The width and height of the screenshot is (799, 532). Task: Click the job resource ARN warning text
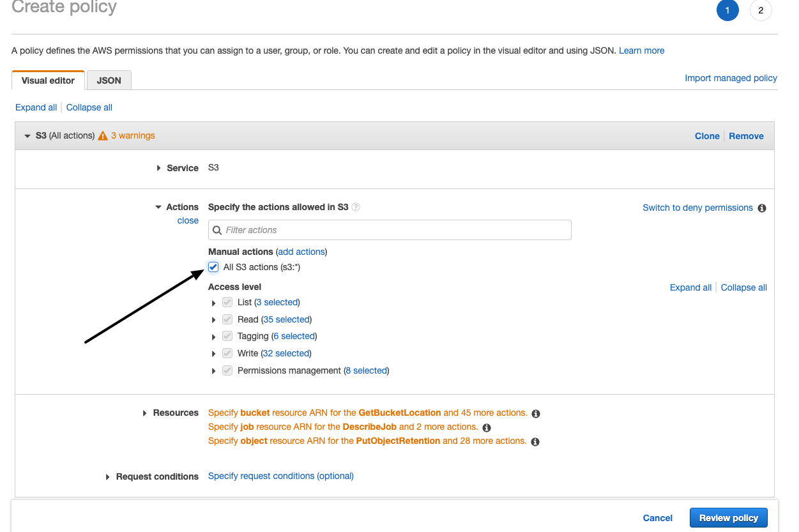point(343,427)
